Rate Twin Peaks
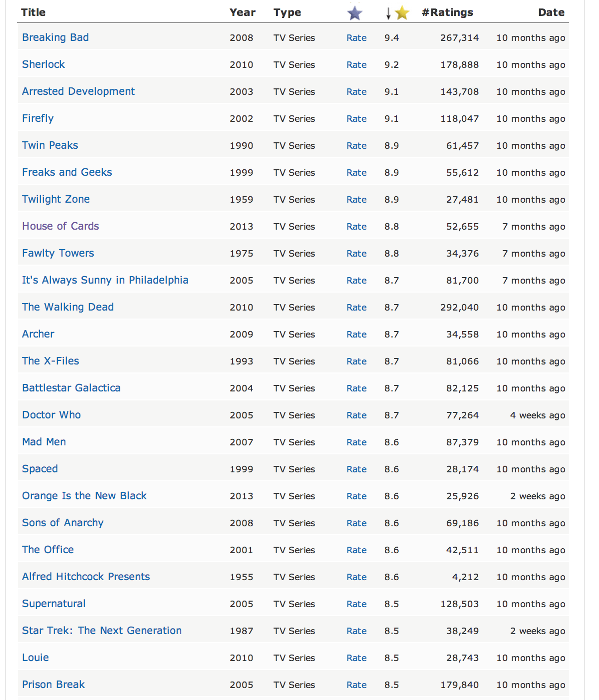 click(x=356, y=146)
